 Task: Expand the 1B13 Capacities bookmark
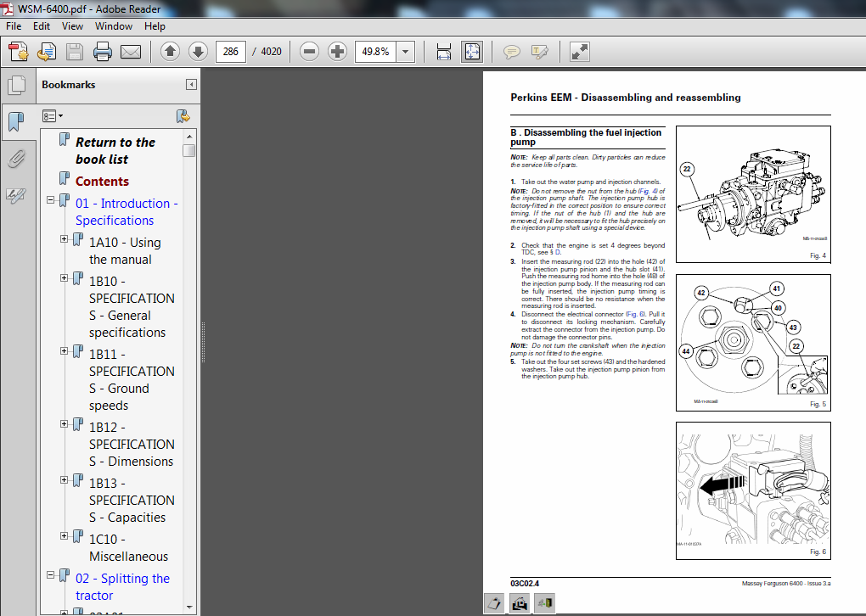64,479
